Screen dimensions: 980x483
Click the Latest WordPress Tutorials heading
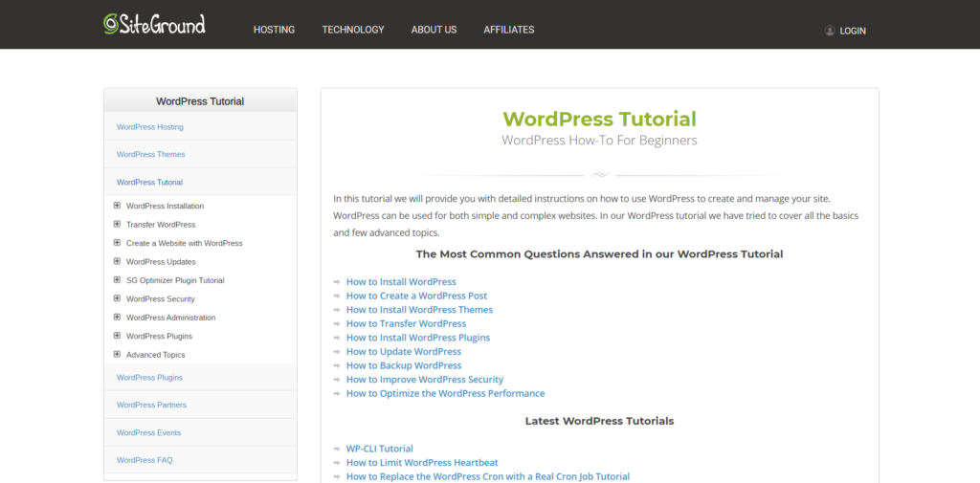599,421
